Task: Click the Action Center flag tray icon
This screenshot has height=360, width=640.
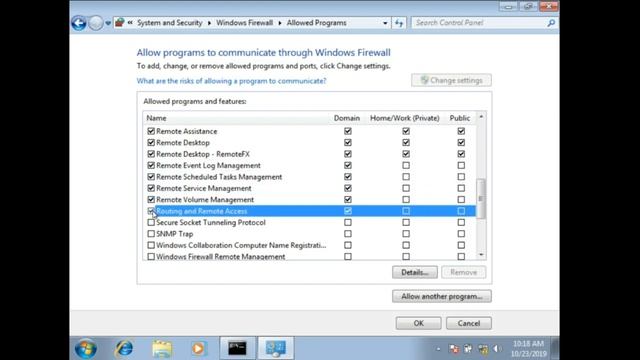Action: tap(453, 349)
